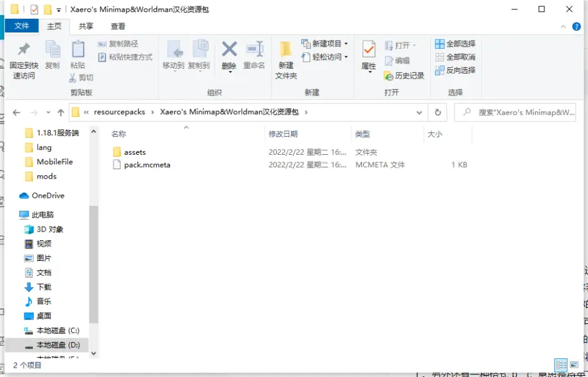The image size is (588, 377).
Task: Open the 移动到 move-to button
Action: point(174,56)
